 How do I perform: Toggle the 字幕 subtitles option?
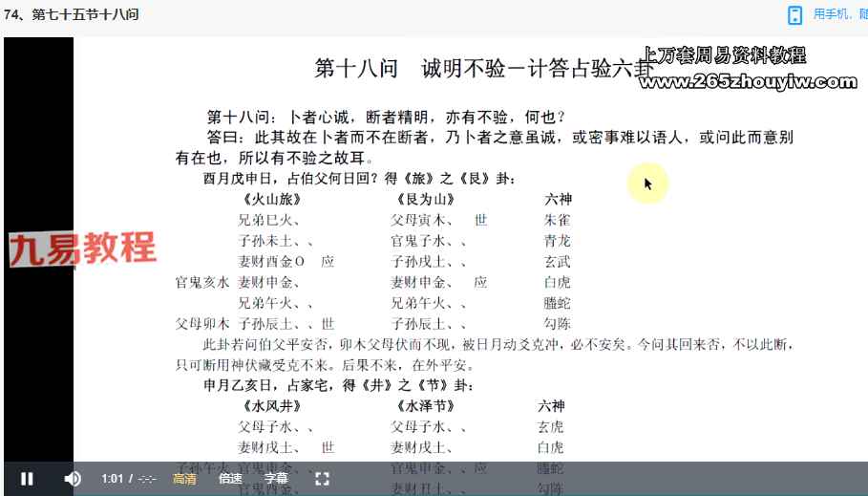[x=276, y=479]
